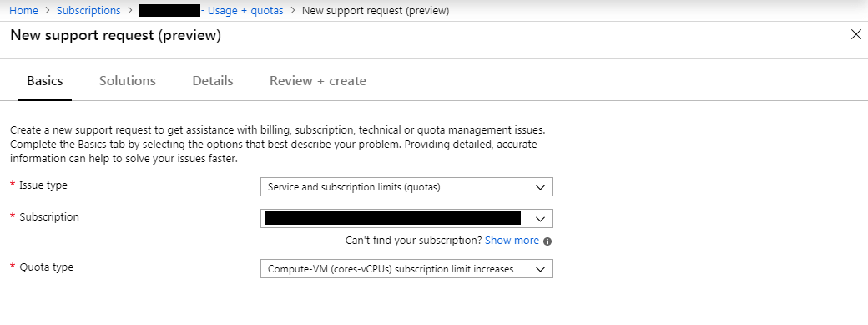Image resolution: width=868 pixels, height=325 pixels.
Task: Close the New support request blade
Action: (855, 35)
